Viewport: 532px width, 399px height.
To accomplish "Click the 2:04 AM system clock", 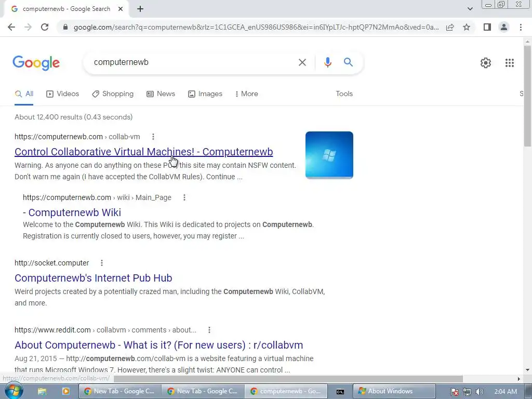I will coord(506,392).
